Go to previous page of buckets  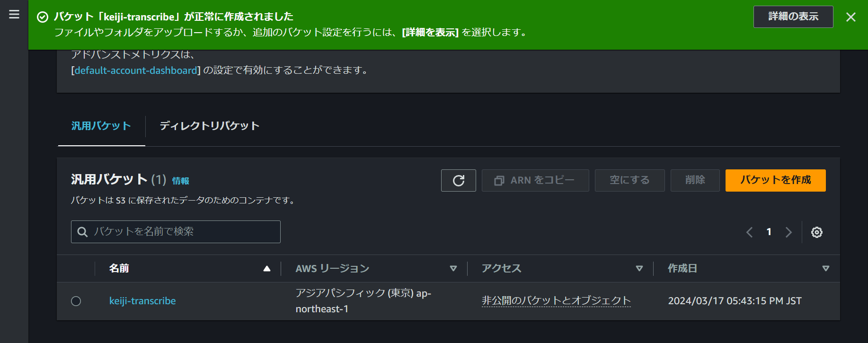click(x=749, y=232)
